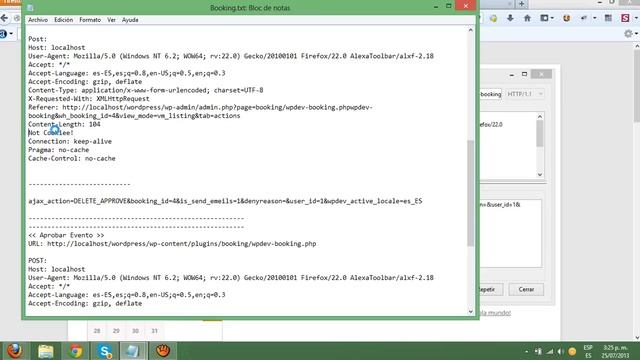Open File Explorer from the taskbar
This screenshot has height=360, width=640.
click(x=45, y=351)
